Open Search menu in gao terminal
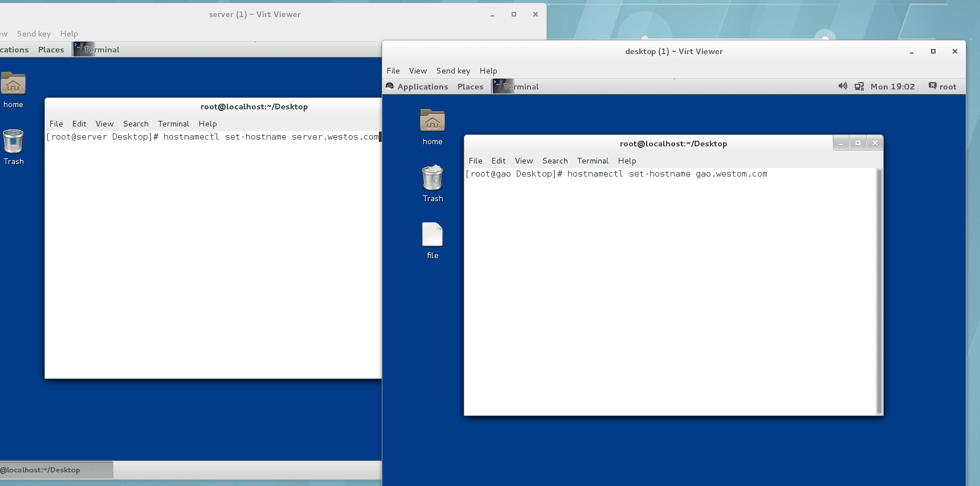The width and height of the screenshot is (980, 486). (555, 161)
